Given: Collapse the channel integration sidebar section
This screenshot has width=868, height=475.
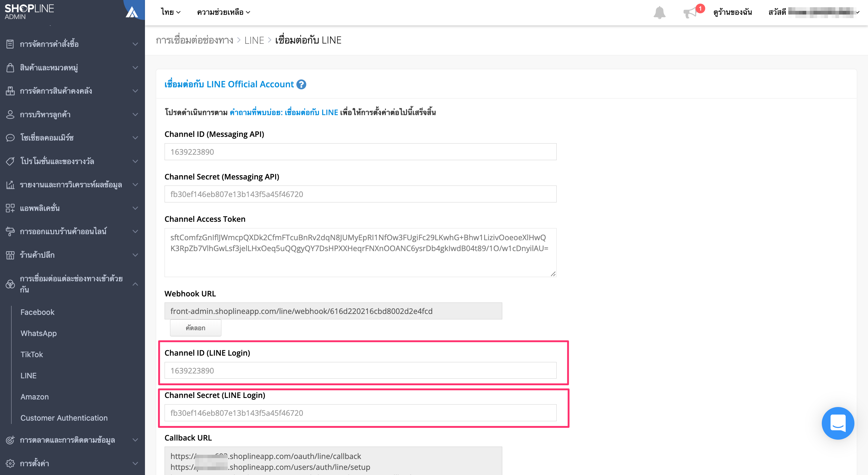Looking at the screenshot, I should pyautogui.click(x=135, y=284).
